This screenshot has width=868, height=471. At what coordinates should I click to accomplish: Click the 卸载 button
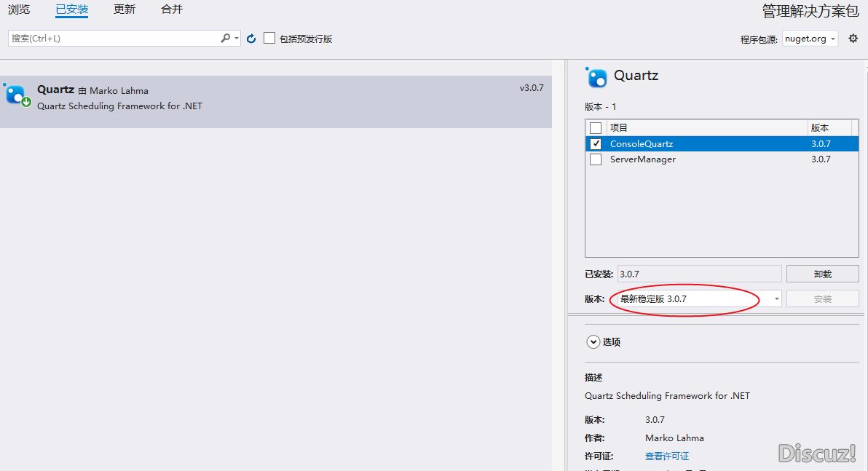[823, 274]
